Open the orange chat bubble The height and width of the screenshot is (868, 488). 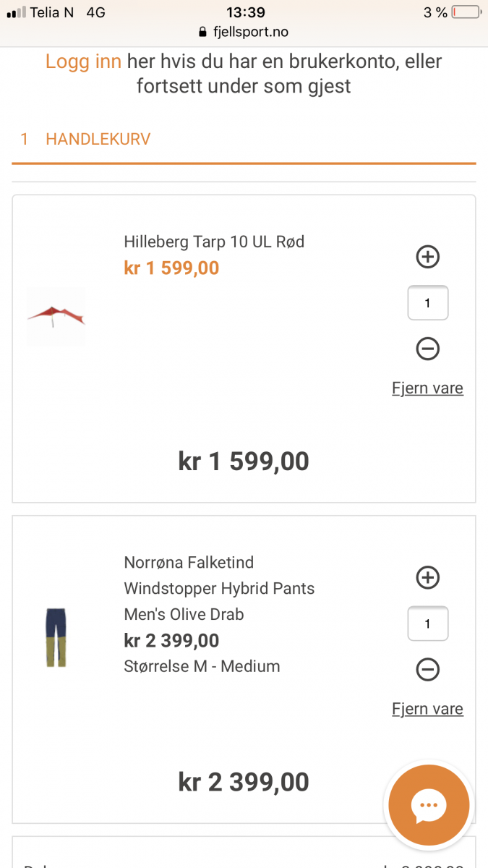click(429, 804)
